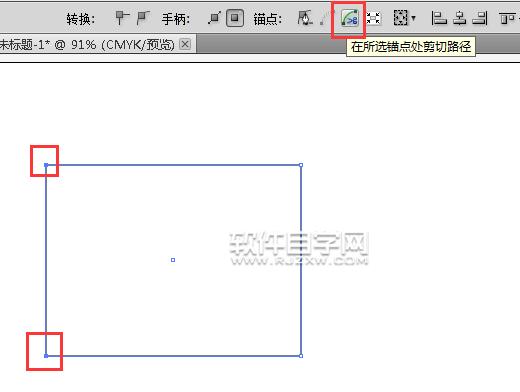Open the align-to selection dropdown arrow
This screenshot has width=520, height=392.
(414, 18)
